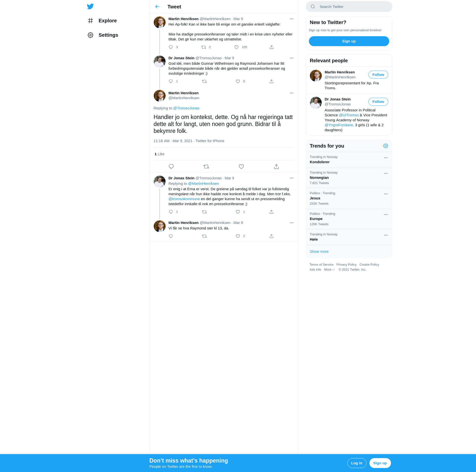The height and width of the screenshot is (472, 476).
Task: Click Sign up in New to Twitter box
Action: pyautogui.click(x=349, y=41)
